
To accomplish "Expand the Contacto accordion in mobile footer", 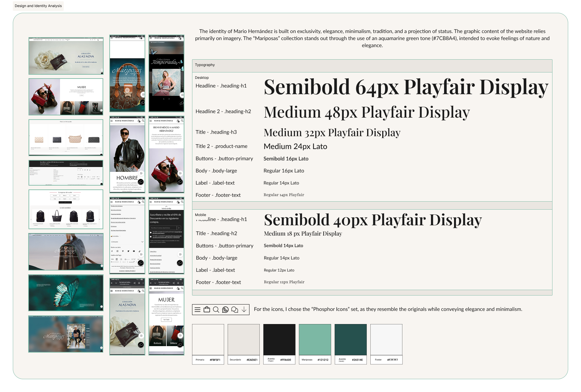I will [x=142, y=242].
